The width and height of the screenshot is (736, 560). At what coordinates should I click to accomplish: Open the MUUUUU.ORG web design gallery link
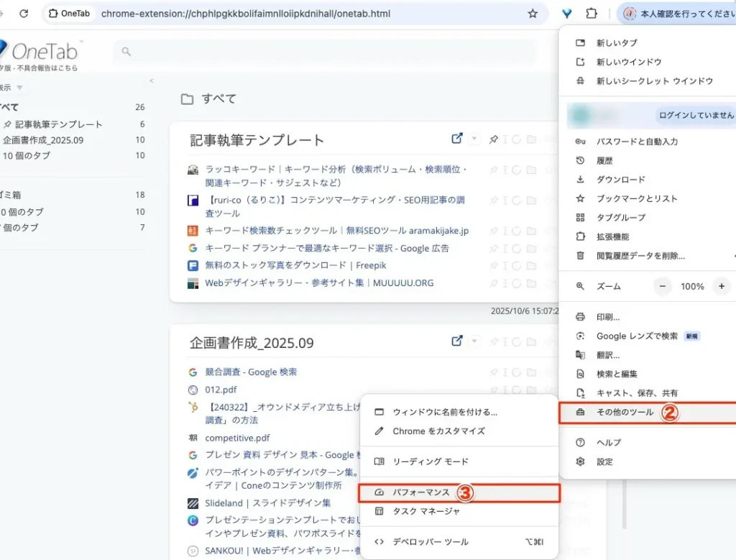[319, 283]
